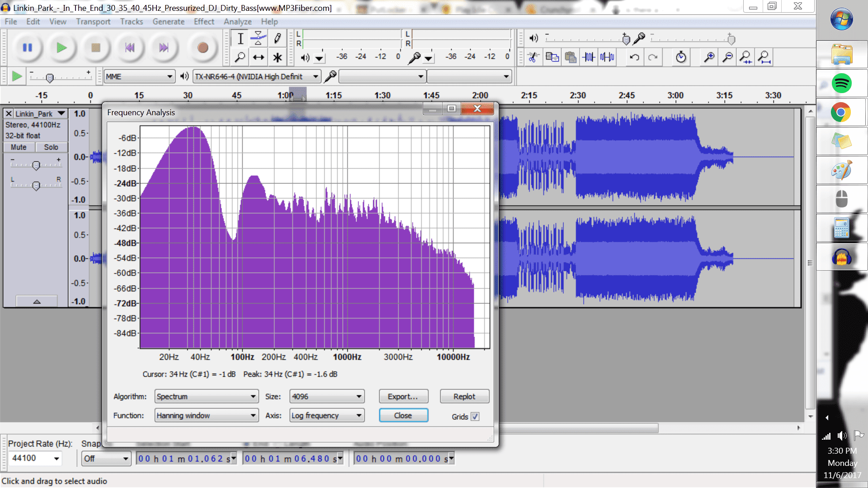Screen dimensions: 868x488
Task: Select the Multi-Tool asterisk mode
Action: coord(277,57)
